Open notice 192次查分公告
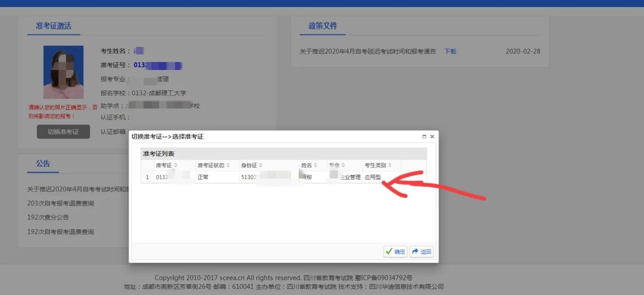The image size is (644, 295). coord(48,217)
